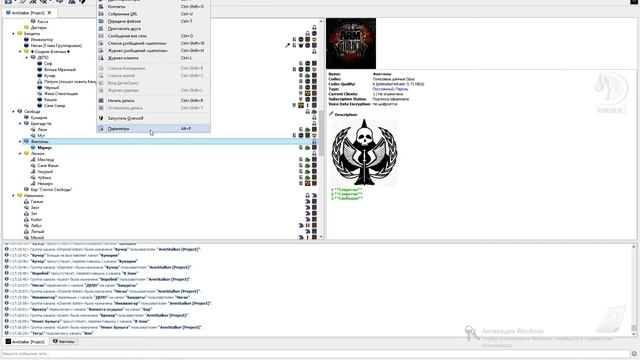Image resolution: width=640 pixels, height=360 pixels.
Task: Select user Жека Стекольщик
Action: point(61,93)
